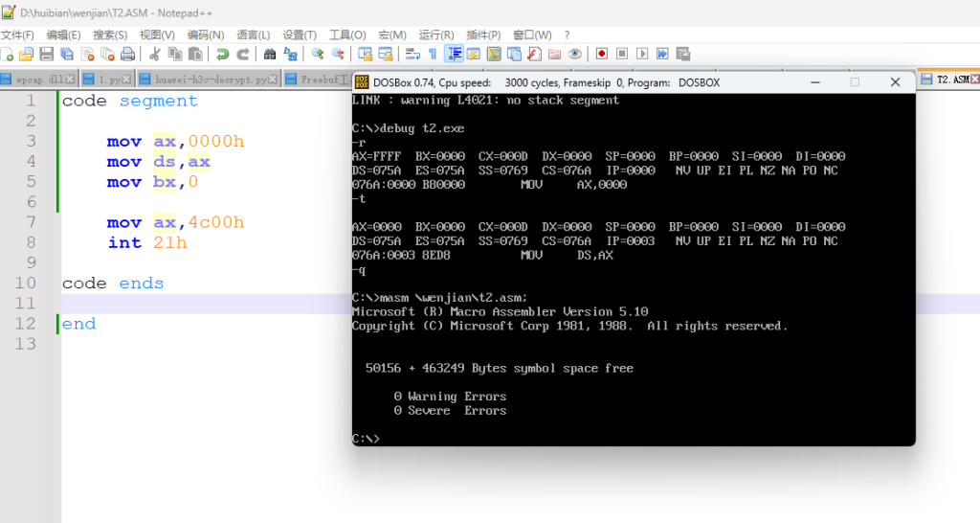Click the New file toolbar icon

coord(7,54)
